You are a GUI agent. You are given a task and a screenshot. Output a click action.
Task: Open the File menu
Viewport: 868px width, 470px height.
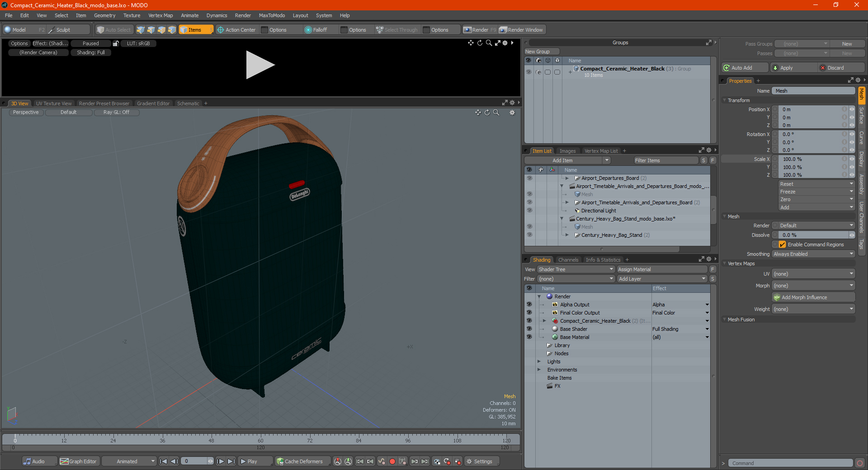(9, 15)
